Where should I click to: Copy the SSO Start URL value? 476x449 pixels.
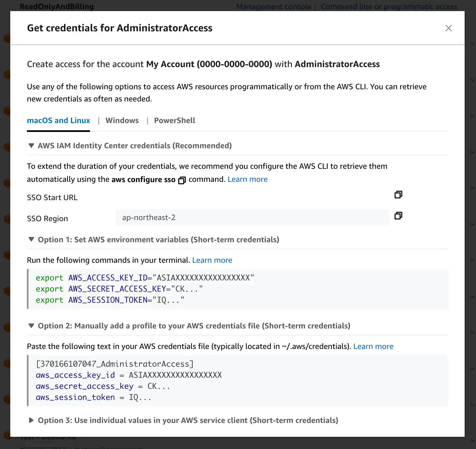398,195
